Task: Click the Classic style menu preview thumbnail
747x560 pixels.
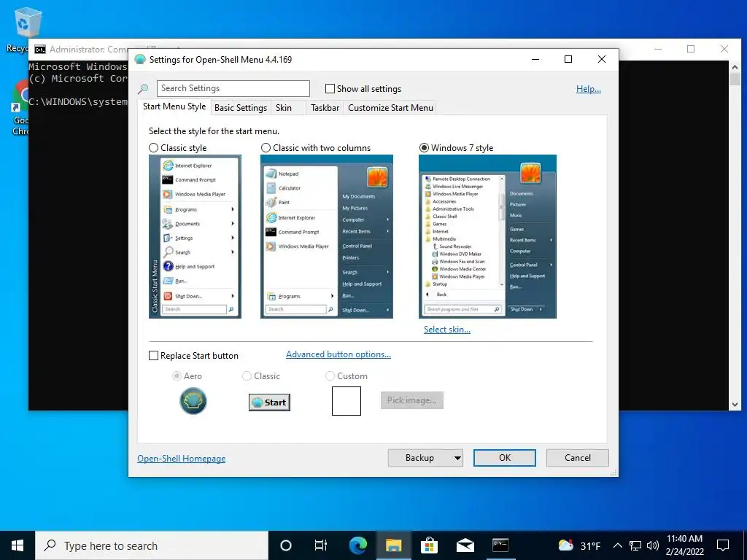Action: click(x=195, y=237)
